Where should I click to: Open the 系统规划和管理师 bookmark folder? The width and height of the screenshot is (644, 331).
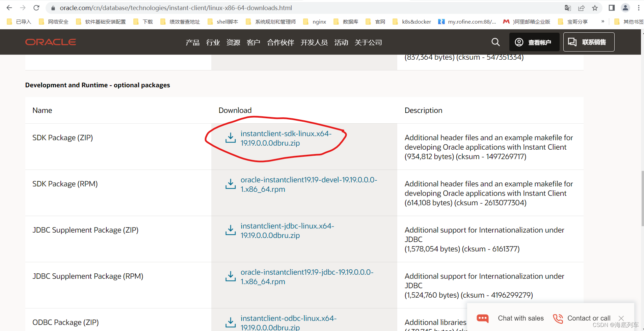tap(271, 22)
